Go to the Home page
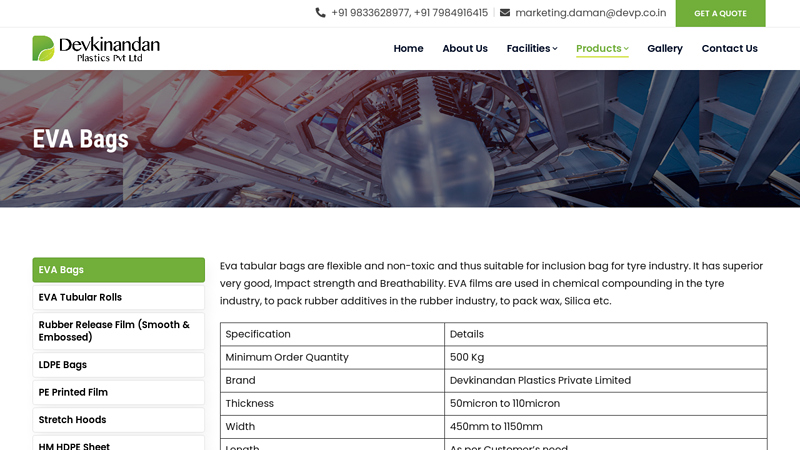Screen dimensions: 800x450 408,49
